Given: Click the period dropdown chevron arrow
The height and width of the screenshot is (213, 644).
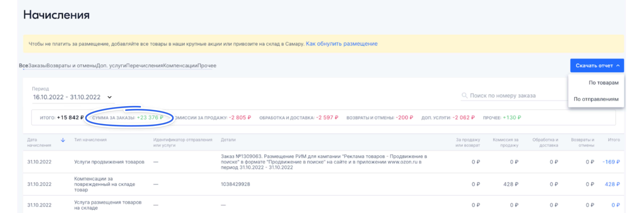Looking at the screenshot, I should 109,97.
